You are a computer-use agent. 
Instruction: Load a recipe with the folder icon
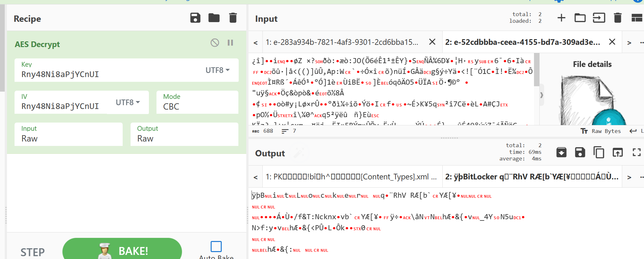[214, 18]
